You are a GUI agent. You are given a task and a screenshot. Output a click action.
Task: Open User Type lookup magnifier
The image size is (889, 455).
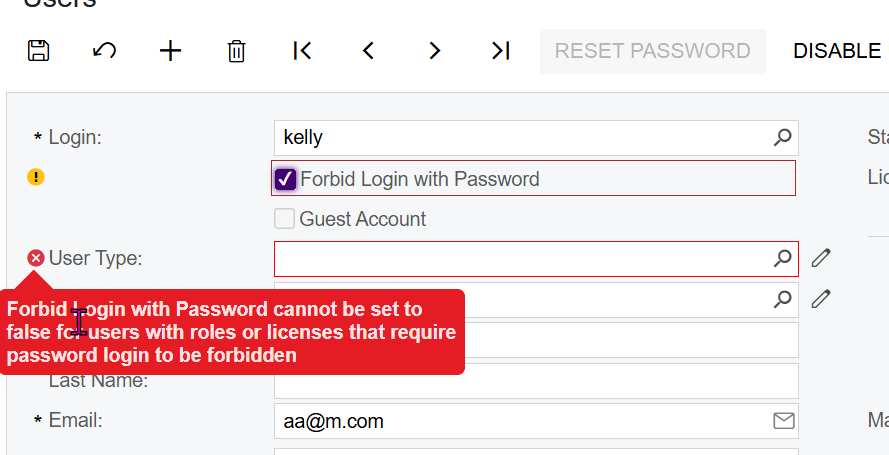coord(783,258)
